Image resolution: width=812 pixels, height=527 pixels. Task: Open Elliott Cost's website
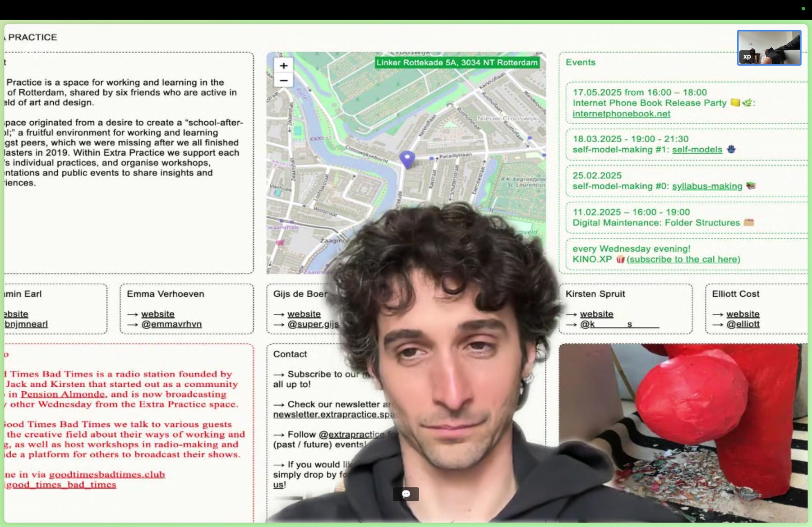point(743,314)
